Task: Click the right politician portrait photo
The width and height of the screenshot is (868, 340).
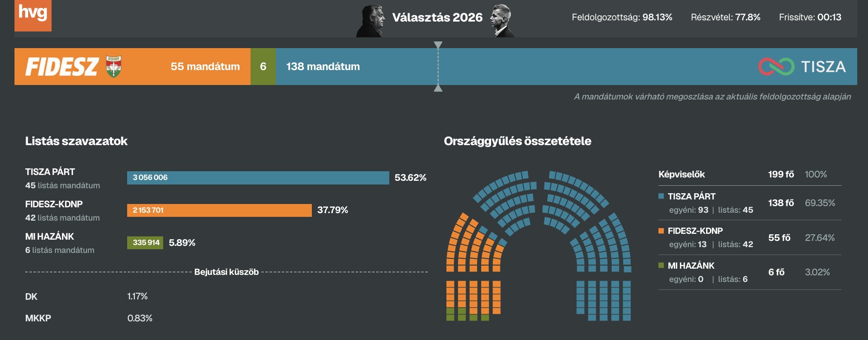Action: pyautogui.click(x=502, y=21)
